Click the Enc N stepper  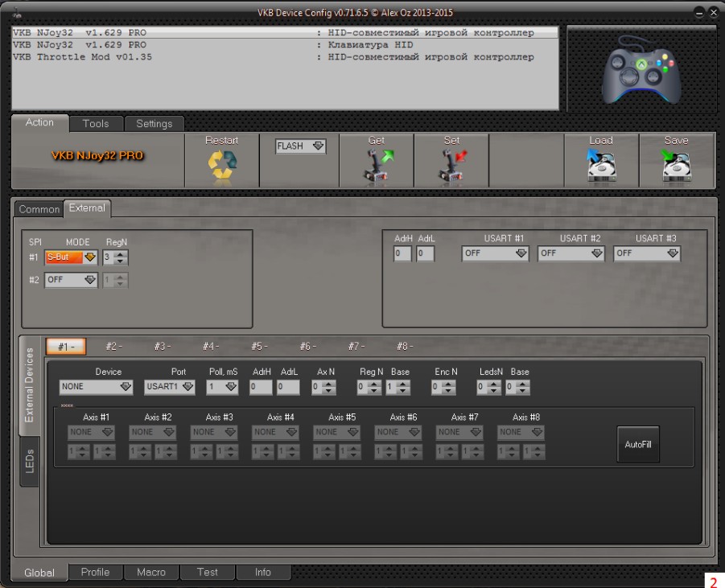(443, 387)
